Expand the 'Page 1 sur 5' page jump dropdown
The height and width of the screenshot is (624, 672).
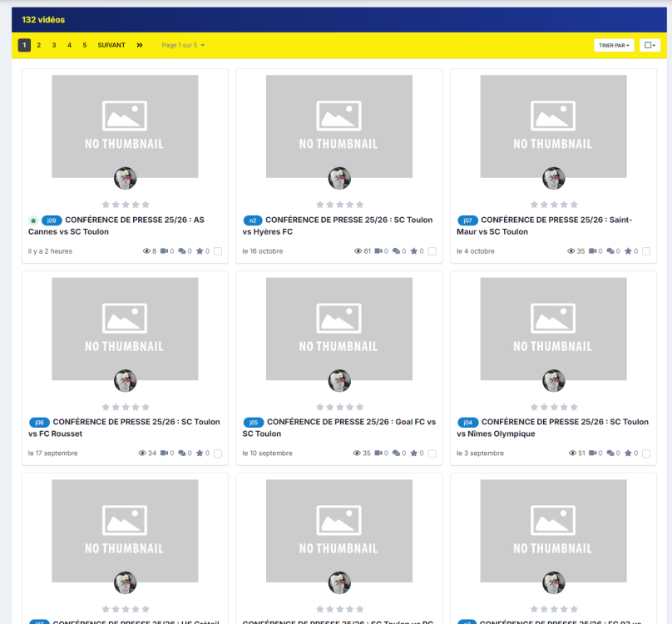pos(183,45)
